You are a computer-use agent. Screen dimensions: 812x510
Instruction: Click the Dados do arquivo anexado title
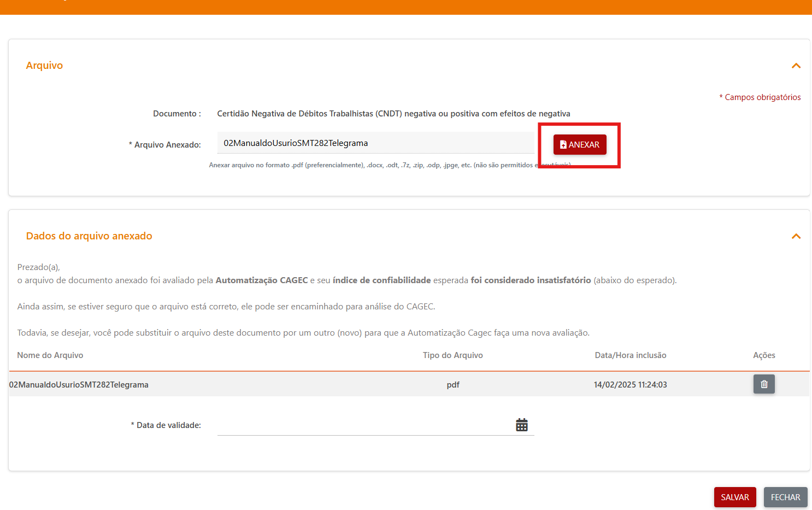pos(89,236)
